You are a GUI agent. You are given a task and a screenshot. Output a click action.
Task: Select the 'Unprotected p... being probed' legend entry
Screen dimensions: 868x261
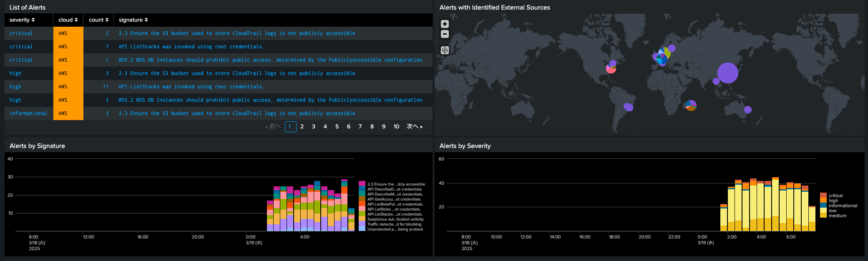[395, 229]
